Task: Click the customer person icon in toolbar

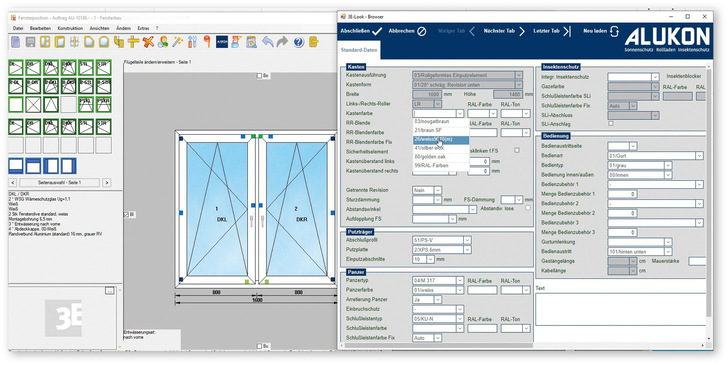Action: tap(162, 42)
